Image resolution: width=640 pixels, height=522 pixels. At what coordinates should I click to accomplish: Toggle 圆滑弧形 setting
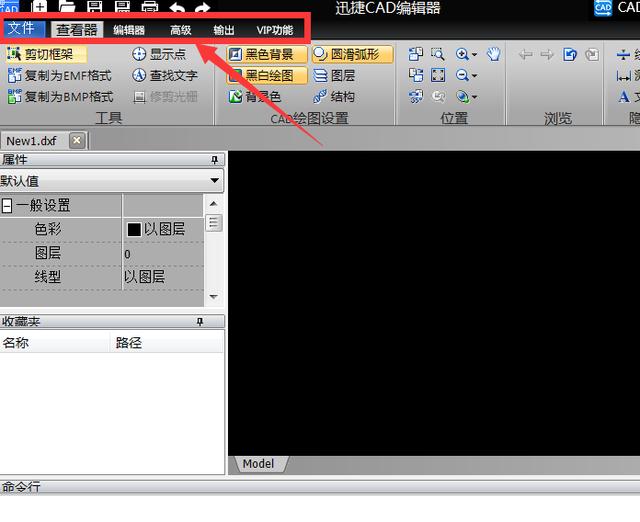pyautogui.click(x=353, y=54)
